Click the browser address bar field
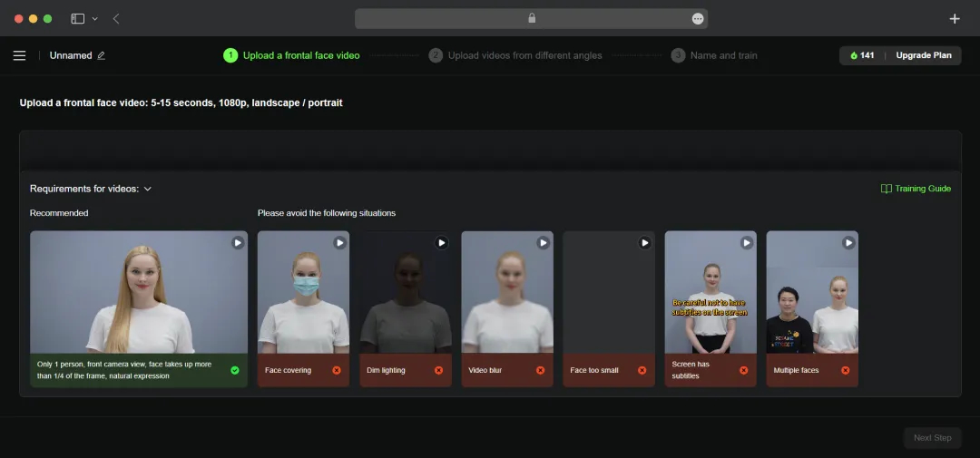 point(531,19)
